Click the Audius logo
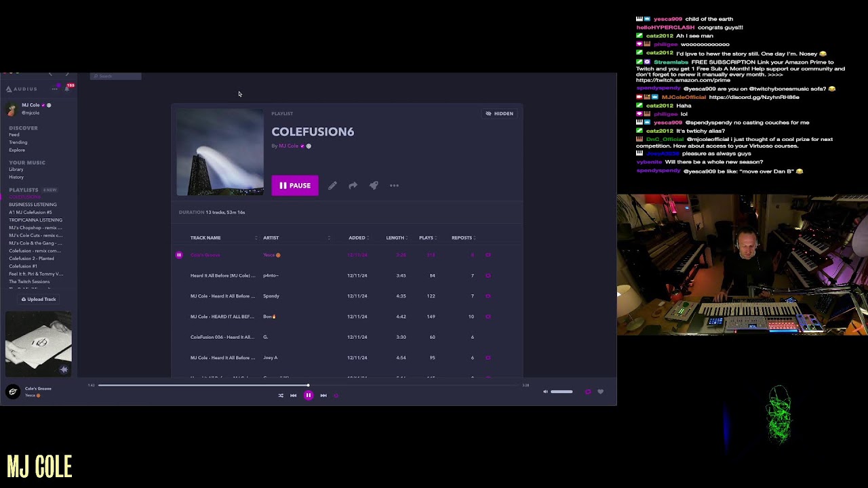868x488 pixels. click(x=22, y=89)
